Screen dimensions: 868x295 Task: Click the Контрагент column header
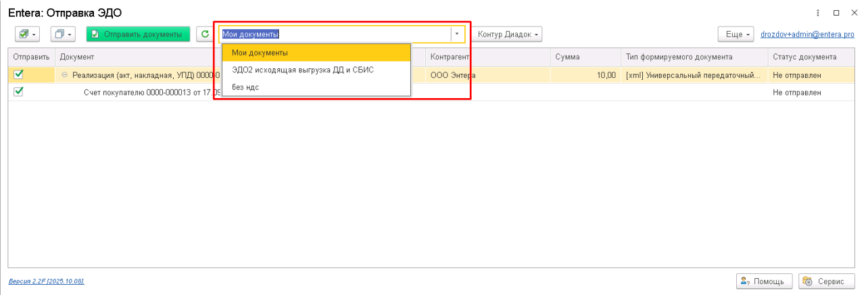tap(487, 57)
